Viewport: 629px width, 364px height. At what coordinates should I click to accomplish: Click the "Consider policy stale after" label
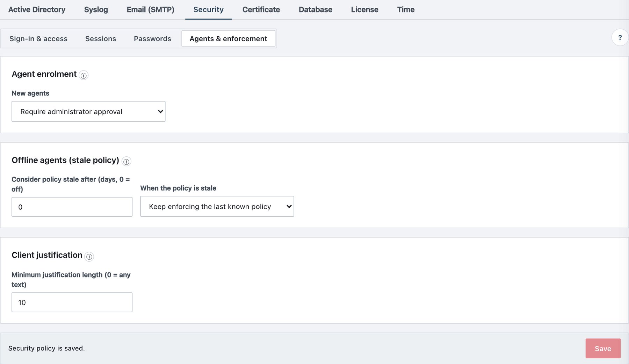(x=71, y=184)
